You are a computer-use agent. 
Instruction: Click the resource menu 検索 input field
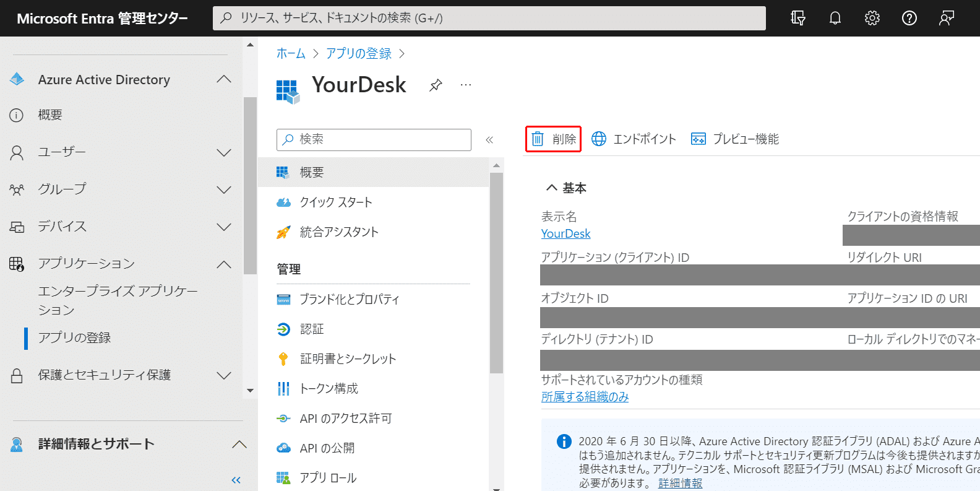tap(374, 139)
